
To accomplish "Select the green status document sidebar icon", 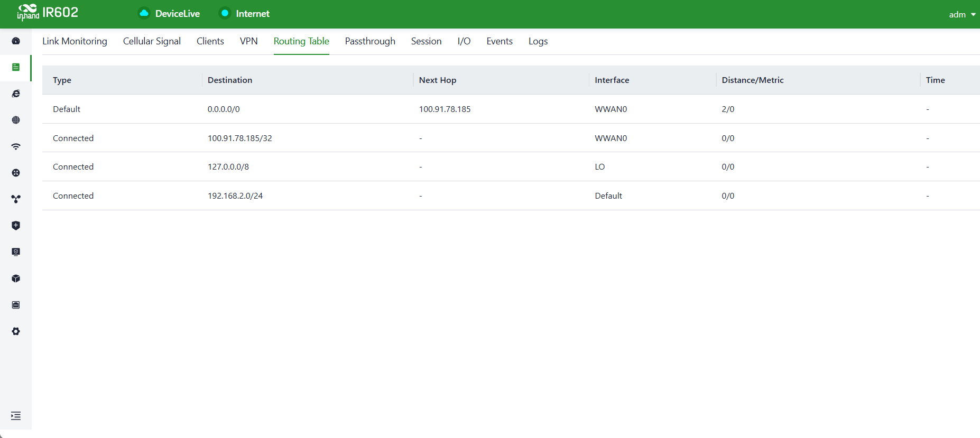I will (x=16, y=67).
